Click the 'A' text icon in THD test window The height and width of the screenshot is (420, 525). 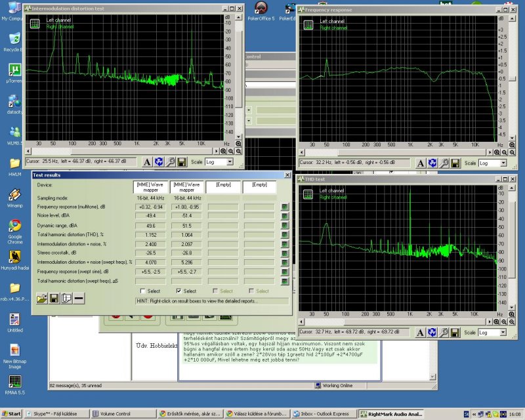click(420, 333)
